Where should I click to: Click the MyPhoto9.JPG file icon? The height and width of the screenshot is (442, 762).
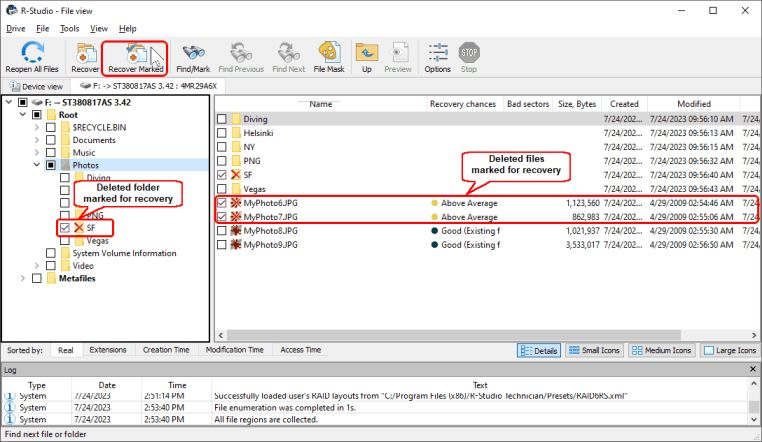[x=236, y=245]
